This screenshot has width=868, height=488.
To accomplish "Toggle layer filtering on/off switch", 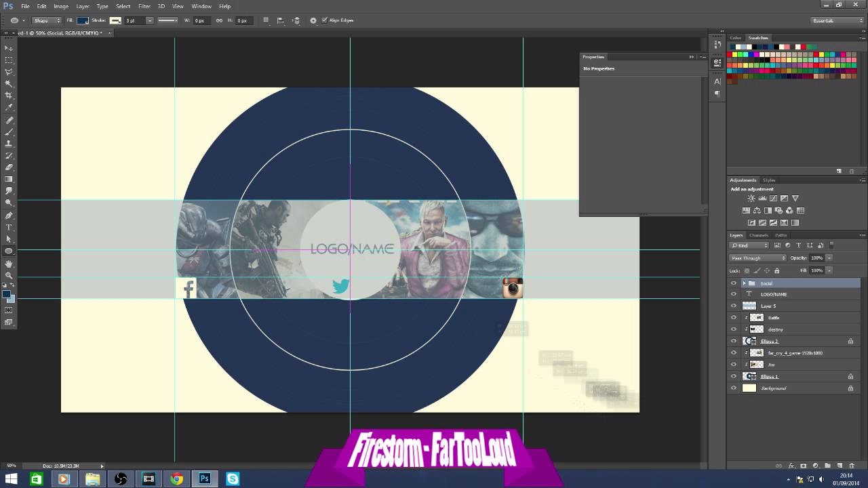I will 832,245.
